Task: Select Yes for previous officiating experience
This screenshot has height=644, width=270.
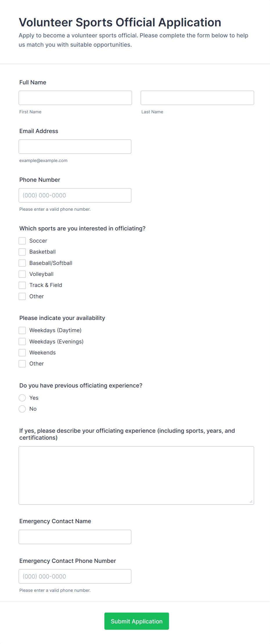Action: (22, 398)
